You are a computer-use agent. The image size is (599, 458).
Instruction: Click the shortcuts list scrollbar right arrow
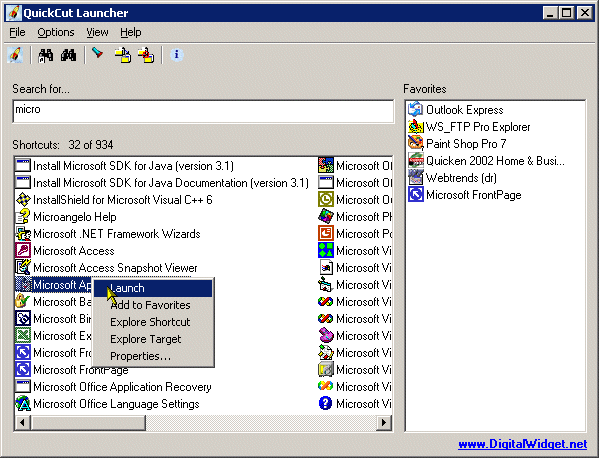click(x=383, y=422)
